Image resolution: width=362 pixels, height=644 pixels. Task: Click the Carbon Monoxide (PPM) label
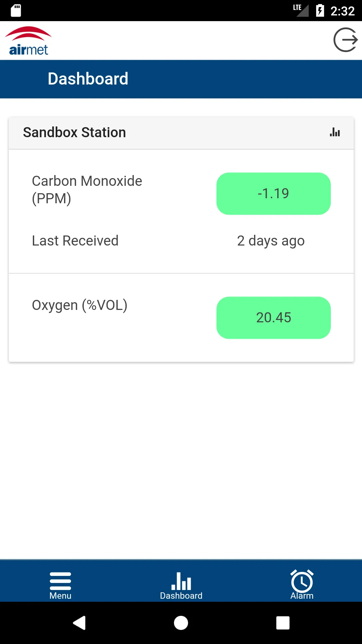87,190
